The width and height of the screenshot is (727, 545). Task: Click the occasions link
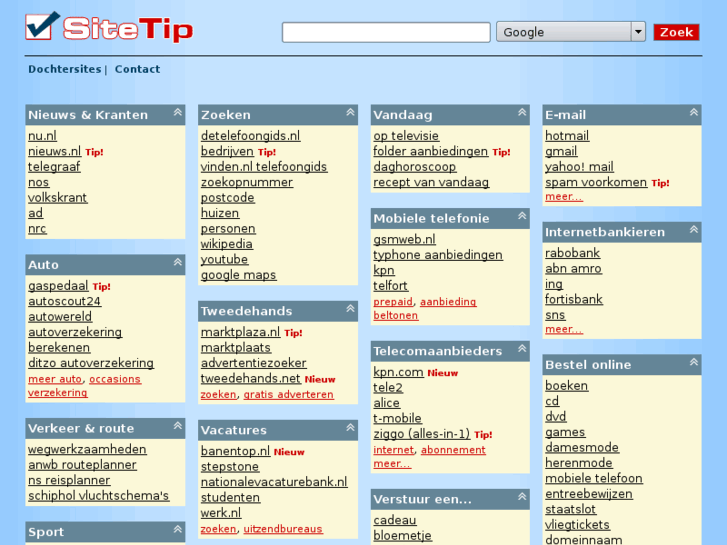tap(115, 379)
